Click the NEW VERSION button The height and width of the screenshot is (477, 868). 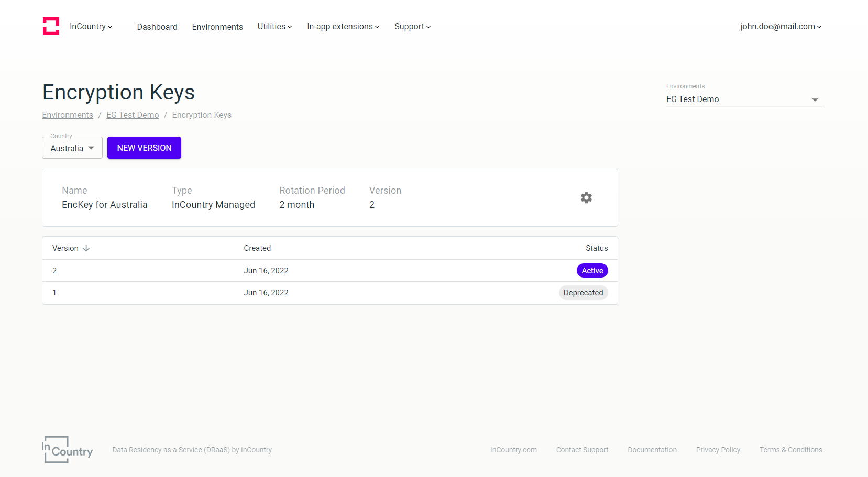144,148
